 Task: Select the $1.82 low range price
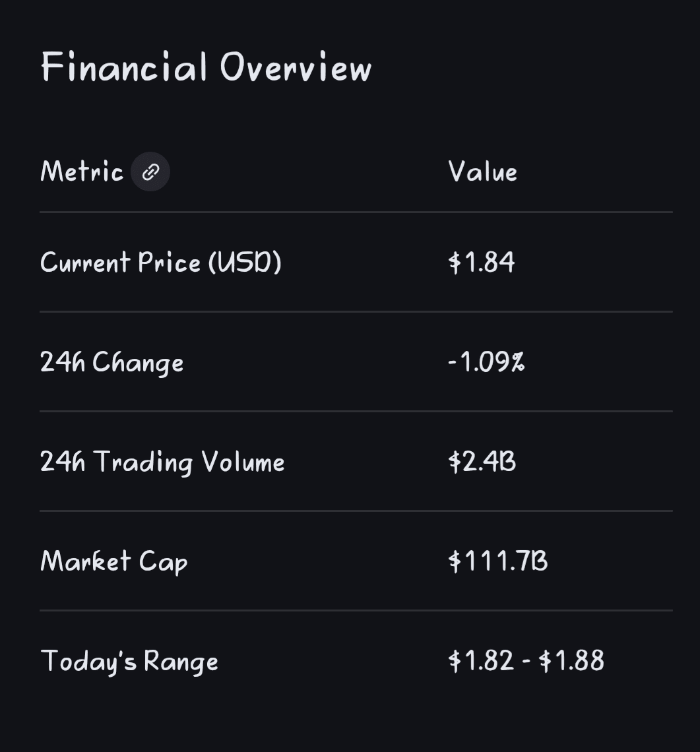(481, 661)
